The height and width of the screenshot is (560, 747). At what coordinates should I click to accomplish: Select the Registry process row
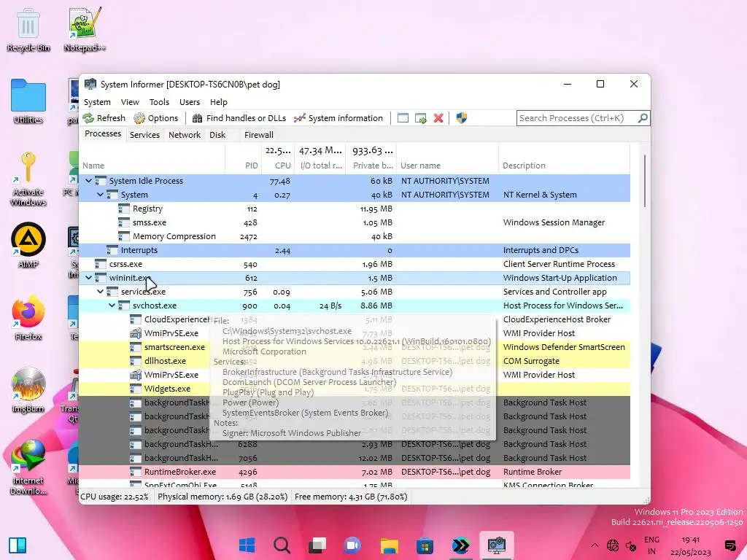355,209
